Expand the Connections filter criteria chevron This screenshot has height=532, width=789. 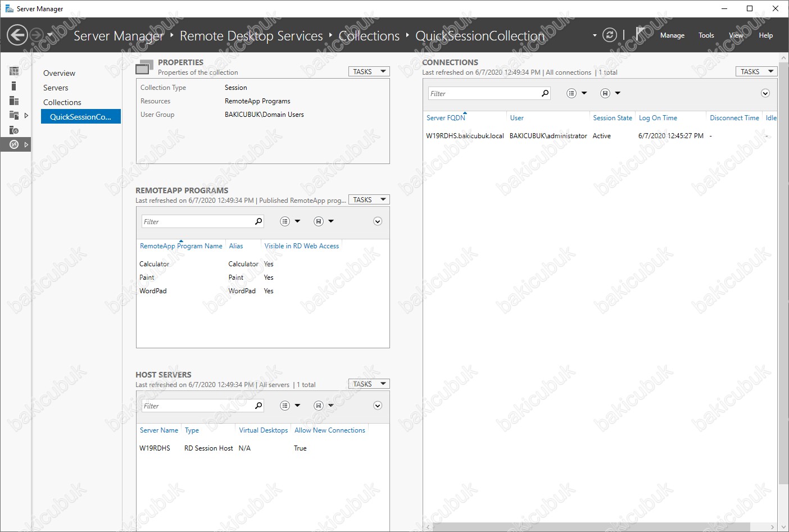(765, 93)
